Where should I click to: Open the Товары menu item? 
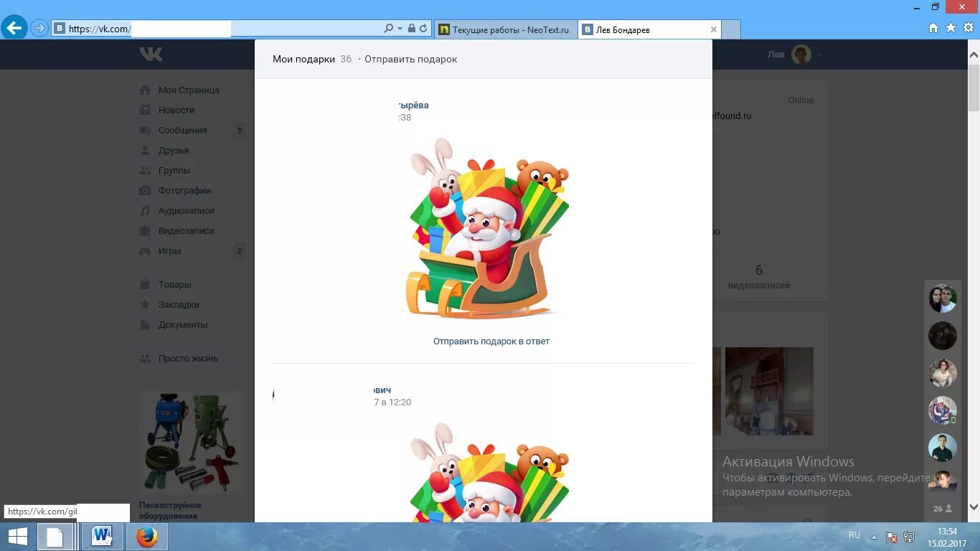[174, 284]
